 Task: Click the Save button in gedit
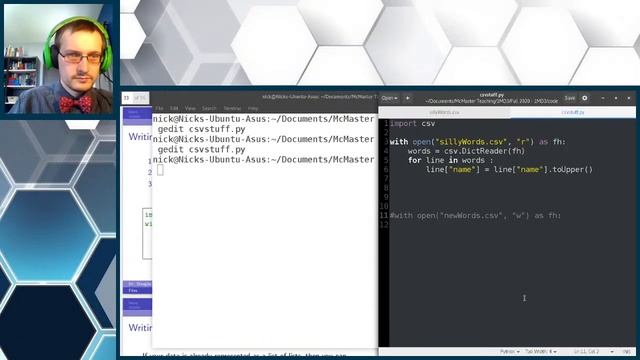coord(569,98)
